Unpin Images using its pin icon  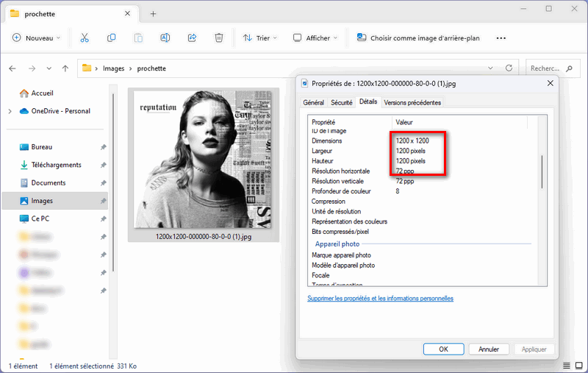[x=103, y=201]
